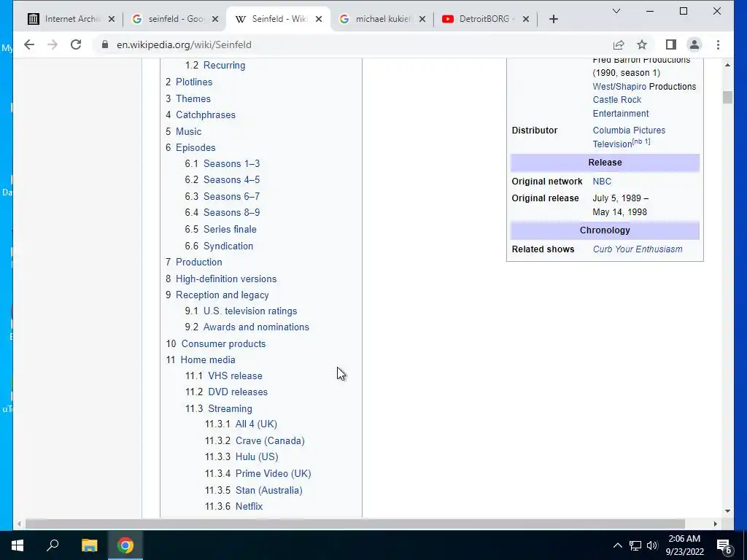The width and height of the screenshot is (747, 560).
Task: Go to the Episodes section
Action: 196,147
